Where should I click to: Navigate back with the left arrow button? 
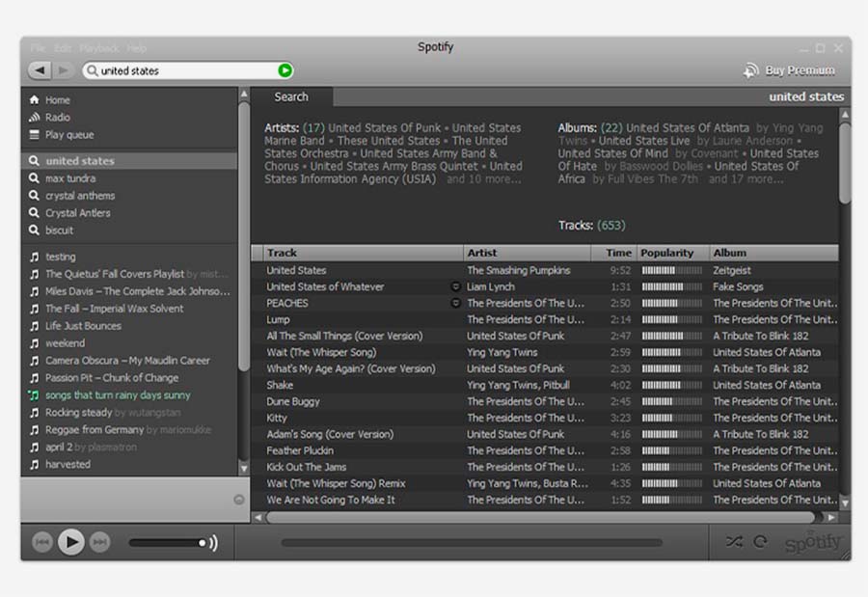point(40,70)
